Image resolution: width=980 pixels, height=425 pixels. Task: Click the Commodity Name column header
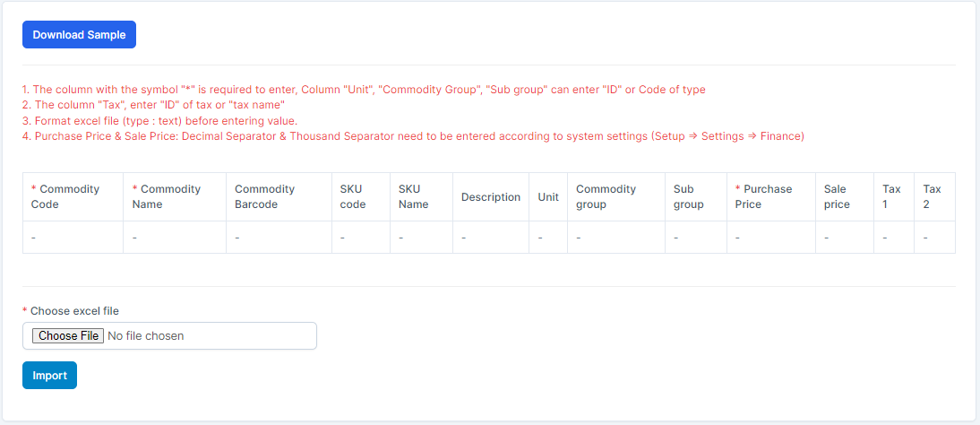coord(170,196)
